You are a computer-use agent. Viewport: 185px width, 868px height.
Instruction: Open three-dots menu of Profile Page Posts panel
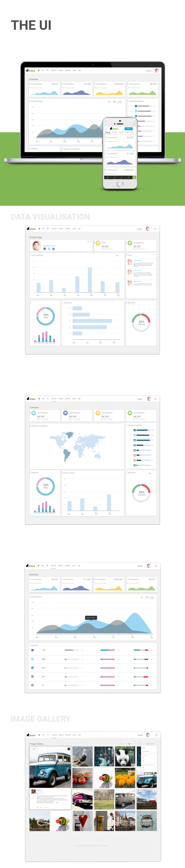(154, 254)
